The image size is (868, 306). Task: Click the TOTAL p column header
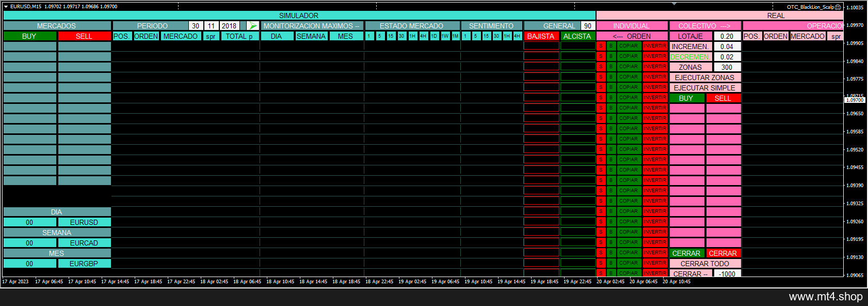[239, 36]
